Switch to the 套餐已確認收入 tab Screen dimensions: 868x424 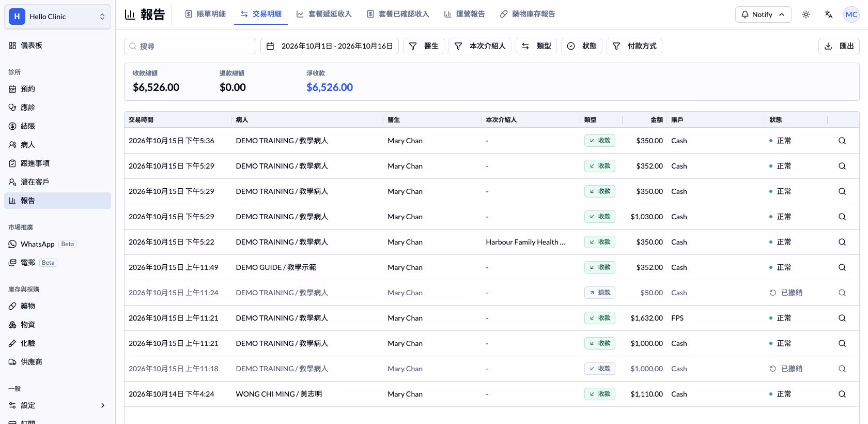(x=398, y=14)
